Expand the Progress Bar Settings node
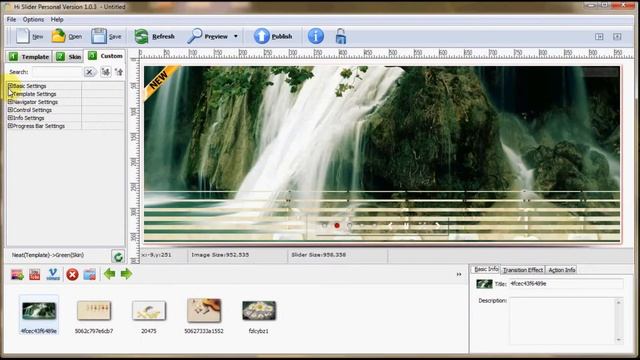The width and height of the screenshot is (640, 360). (x=10, y=126)
